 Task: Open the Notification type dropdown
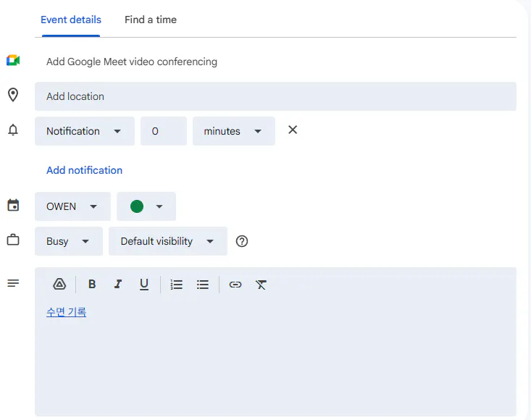click(x=84, y=131)
